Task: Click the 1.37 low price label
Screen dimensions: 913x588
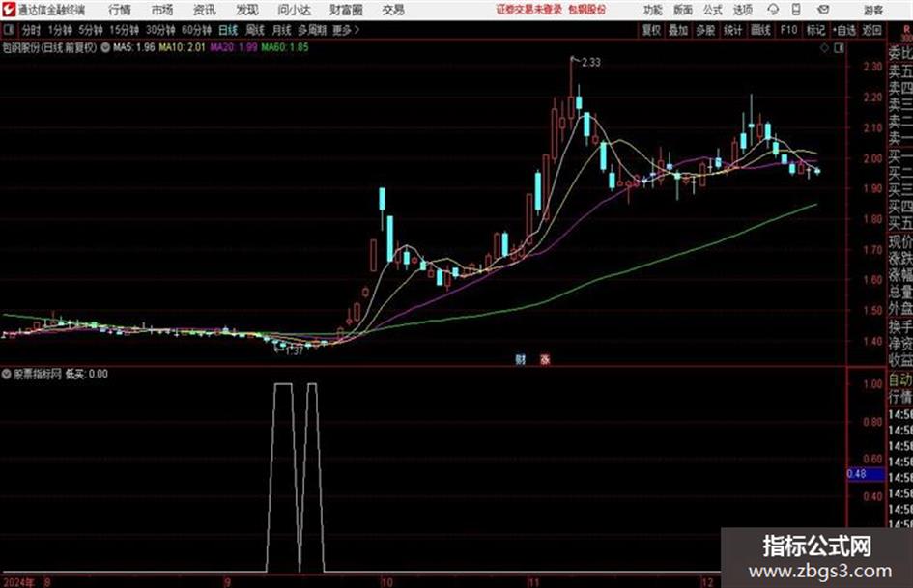Action: [x=294, y=351]
